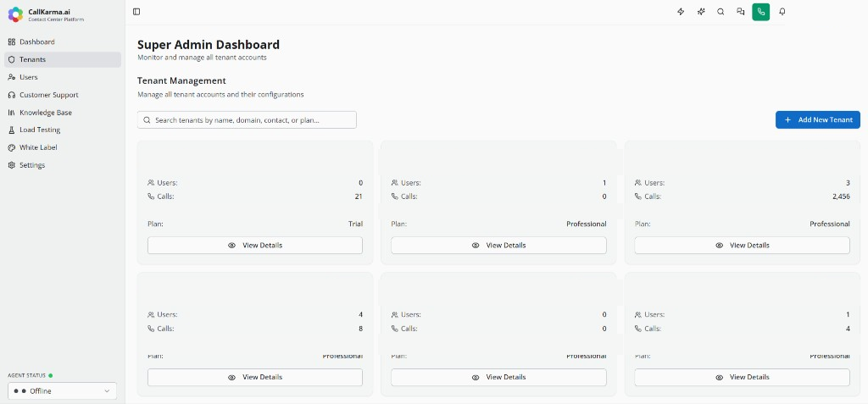Click the phone icon beside 2,456 calls
Viewport: 868px width, 404px height.
[637, 196]
